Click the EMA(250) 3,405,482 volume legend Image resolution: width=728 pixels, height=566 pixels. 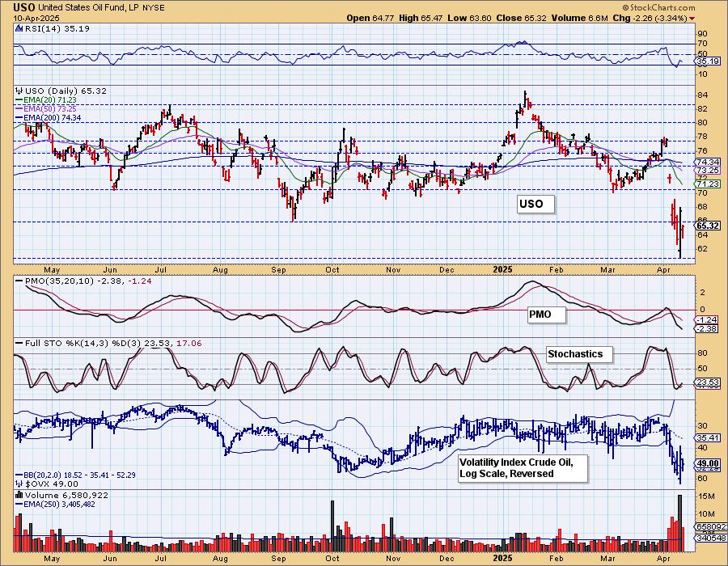55,505
